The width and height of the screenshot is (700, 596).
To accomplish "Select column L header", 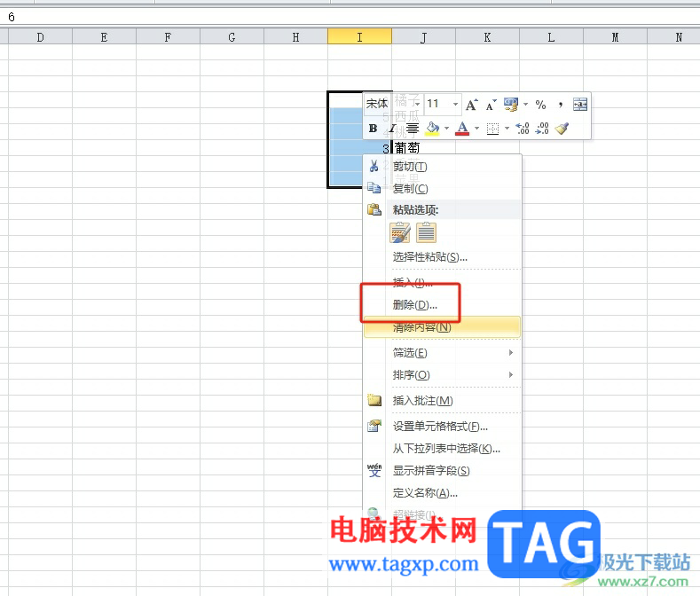I will [x=551, y=37].
